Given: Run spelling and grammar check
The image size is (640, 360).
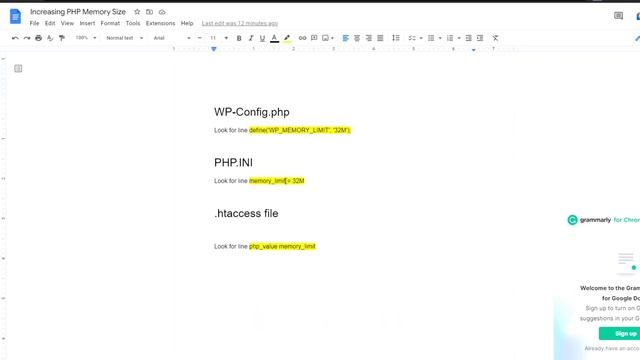Looking at the screenshot, I should [x=50, y=38].
